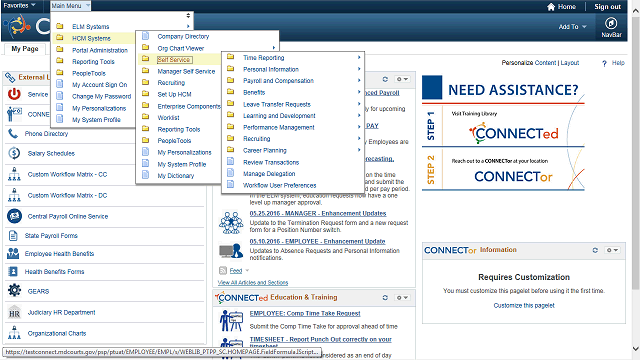Refresh the CONNECTed Education & Training pagelet
This screenshot has width=640, height=360.
click(385, 298)
